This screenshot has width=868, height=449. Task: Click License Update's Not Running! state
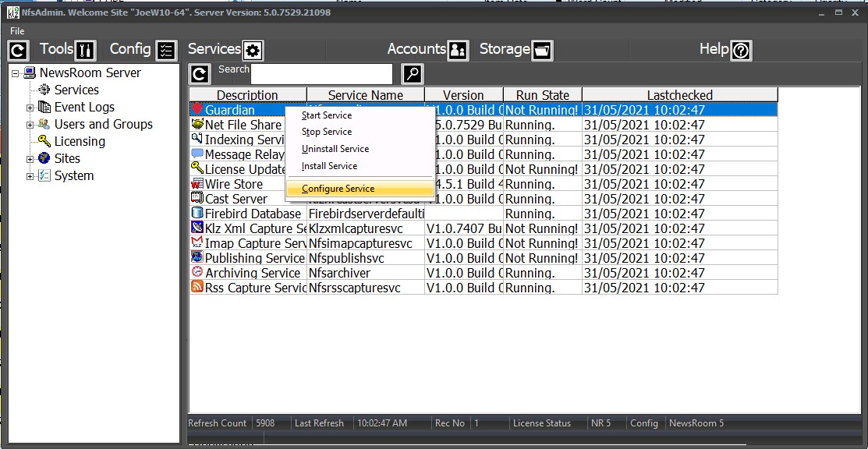click(543, 169)
